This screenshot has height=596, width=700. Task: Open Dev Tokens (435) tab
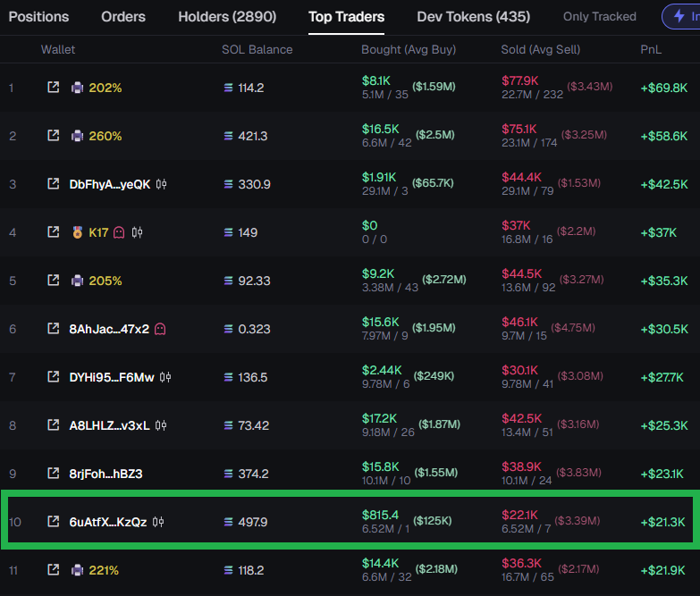tap(474, 16)
